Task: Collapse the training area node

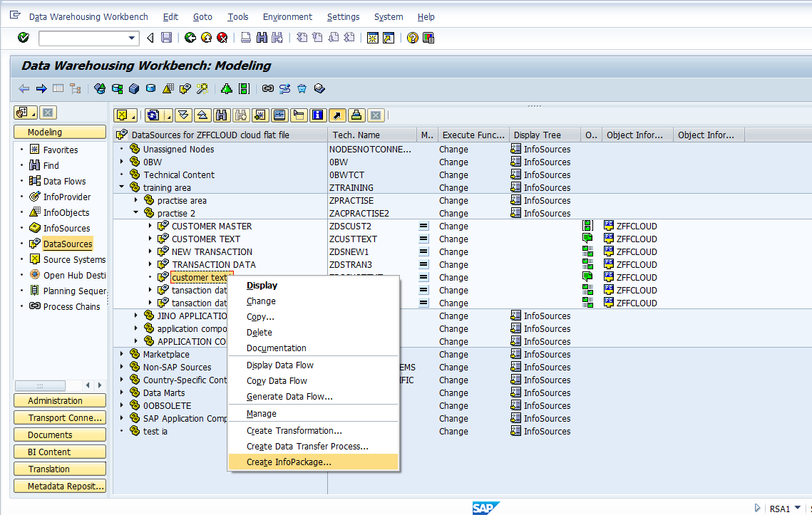Action: pos(121,187)
